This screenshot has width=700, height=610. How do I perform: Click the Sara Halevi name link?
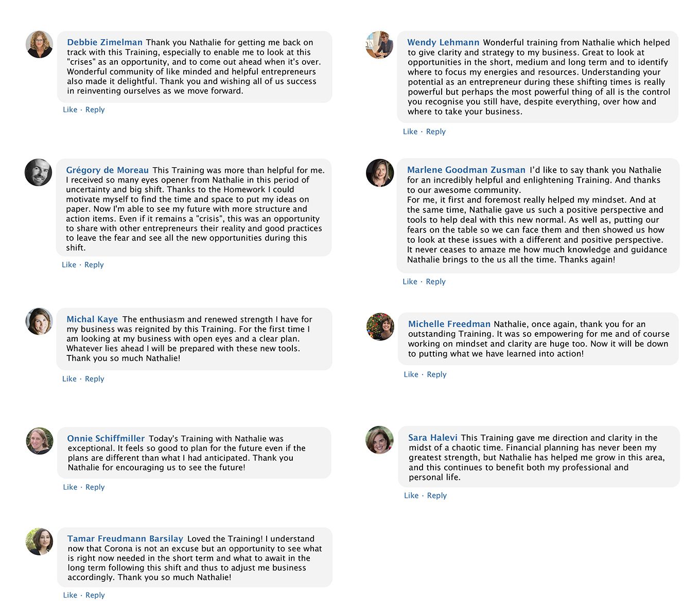click(x=432, y=438)
